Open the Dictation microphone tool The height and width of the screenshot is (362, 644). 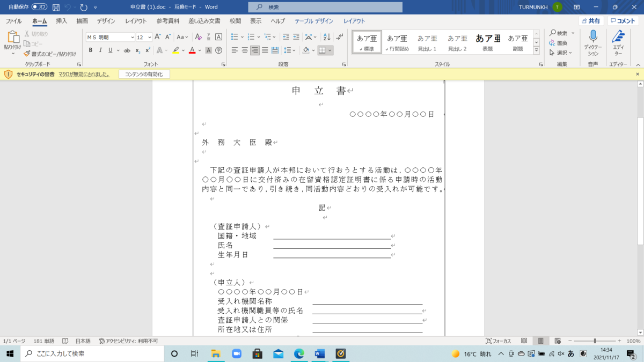click(593, 43)
